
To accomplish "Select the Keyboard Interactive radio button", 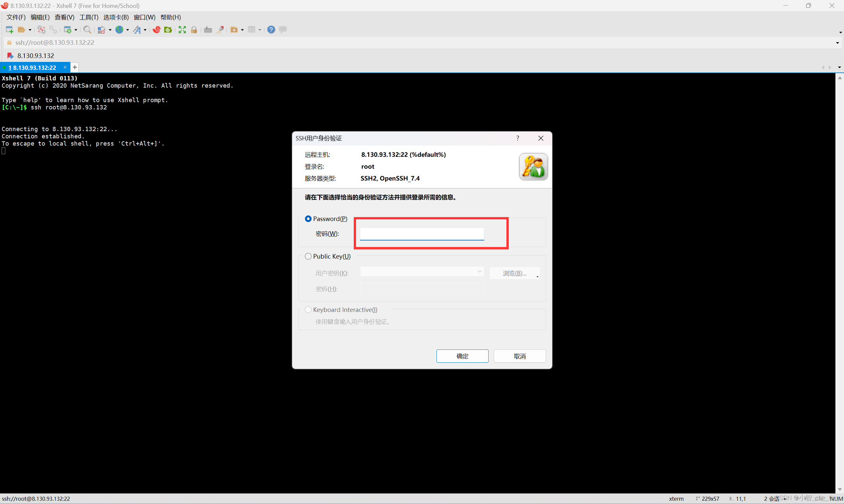I will 308,309.
